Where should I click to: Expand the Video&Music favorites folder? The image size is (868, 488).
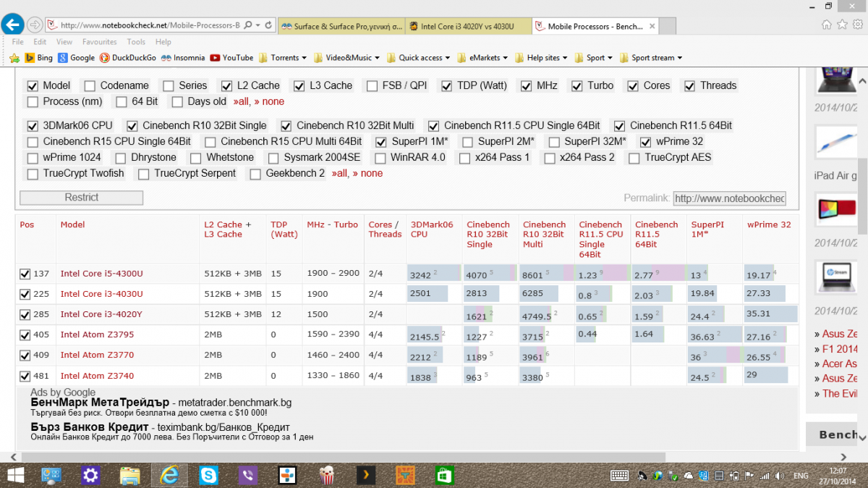click(x=349, y=58)
